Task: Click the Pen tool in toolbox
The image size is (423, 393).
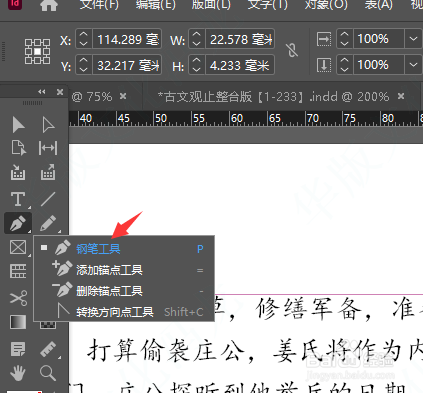Action: click(18, 223)
